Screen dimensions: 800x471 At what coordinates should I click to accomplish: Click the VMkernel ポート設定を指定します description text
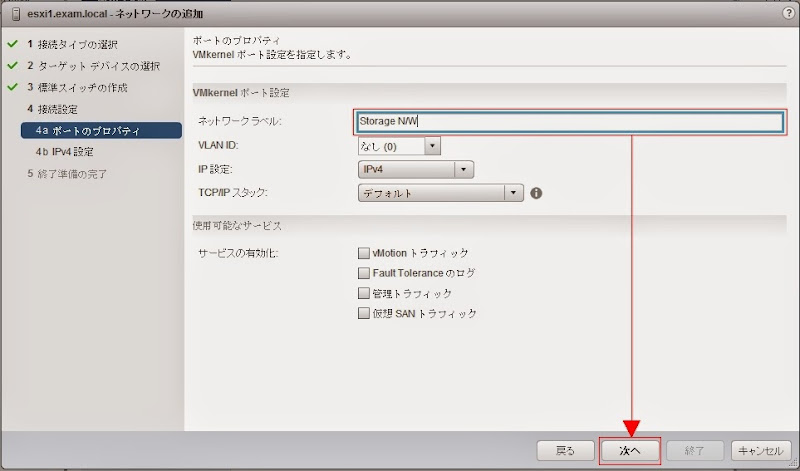[x=272, y=54]
